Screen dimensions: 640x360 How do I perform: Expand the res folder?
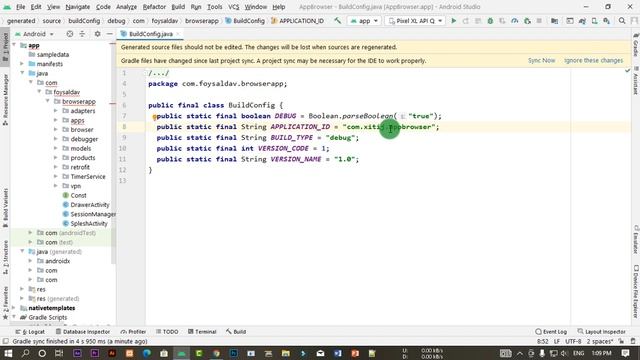22,289
